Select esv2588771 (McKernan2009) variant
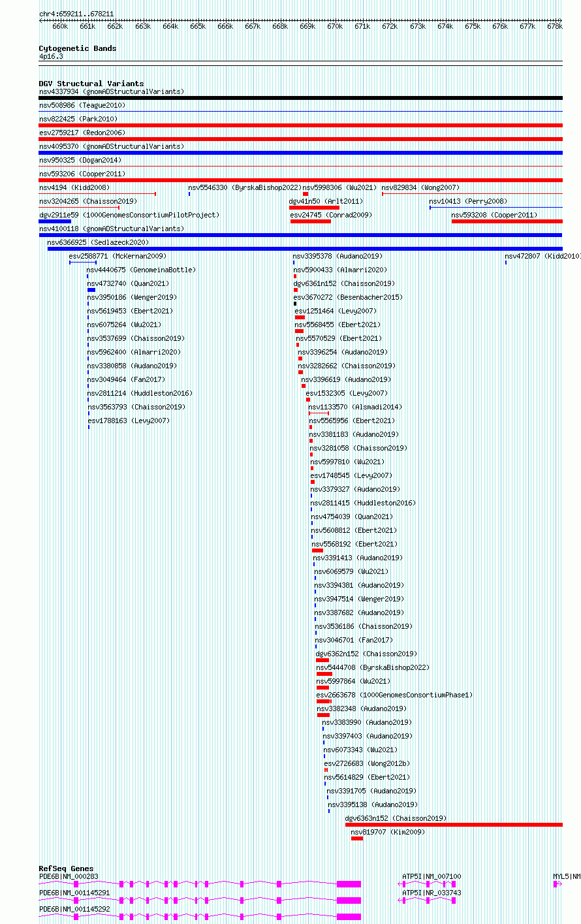Image resolution: width=581 pixels, height=924 pixels. coord(118,256)
